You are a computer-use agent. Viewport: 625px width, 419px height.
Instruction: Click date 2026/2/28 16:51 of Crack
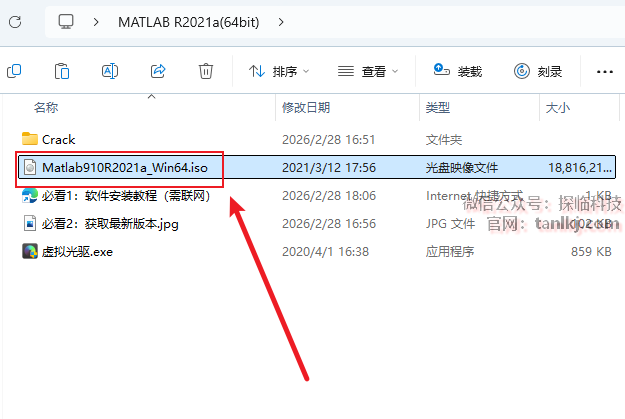point(328,140)
